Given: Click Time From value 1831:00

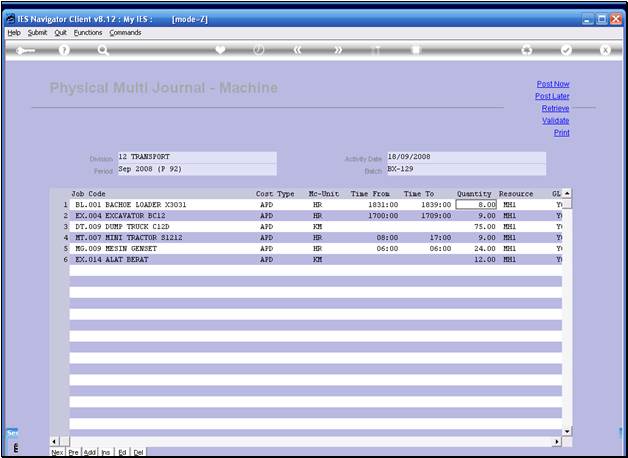Looking at the screenshot, I should 383,205.
